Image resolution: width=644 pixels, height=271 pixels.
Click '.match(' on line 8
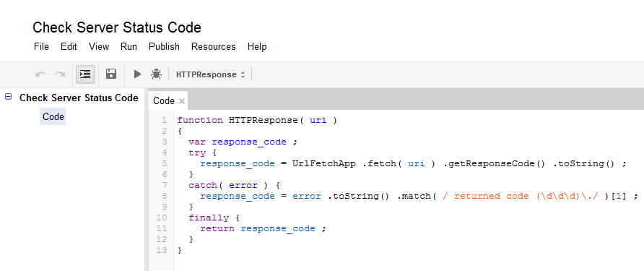[417, 196]
